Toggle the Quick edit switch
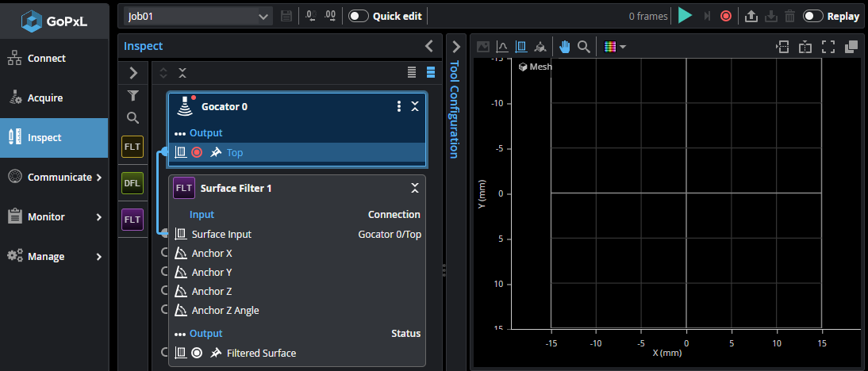This screenshot has width=868, height=371. click(359, 16)
